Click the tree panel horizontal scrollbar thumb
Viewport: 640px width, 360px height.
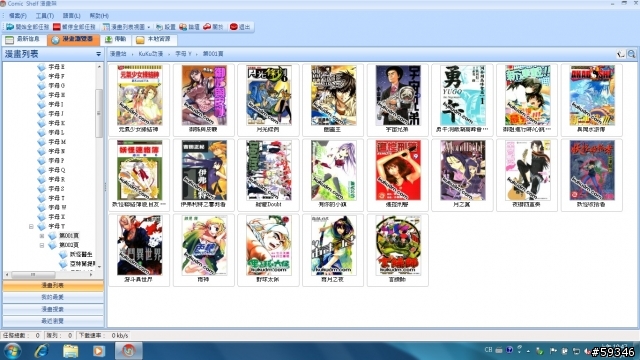pyautogui.click(x=33, y=275)
